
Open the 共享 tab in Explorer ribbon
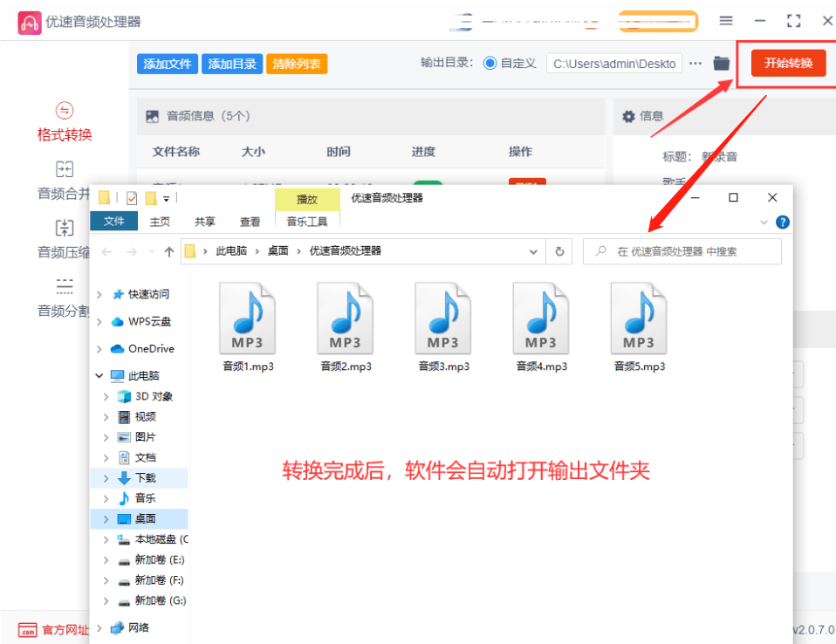pos(205,222)
